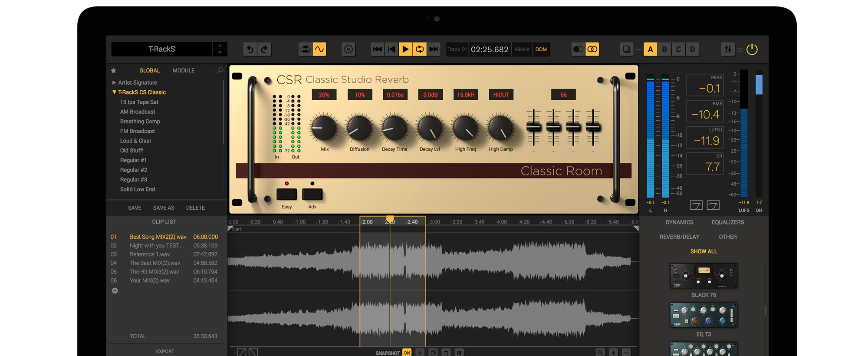Select the 15 Ips Tape Sat preset
This screenshot has height=356, width=868.
139,102
